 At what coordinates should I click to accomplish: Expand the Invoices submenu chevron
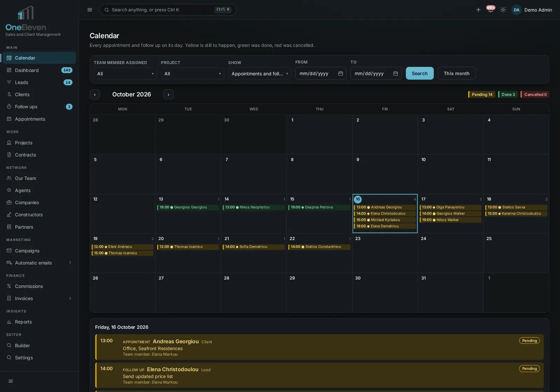70,298
